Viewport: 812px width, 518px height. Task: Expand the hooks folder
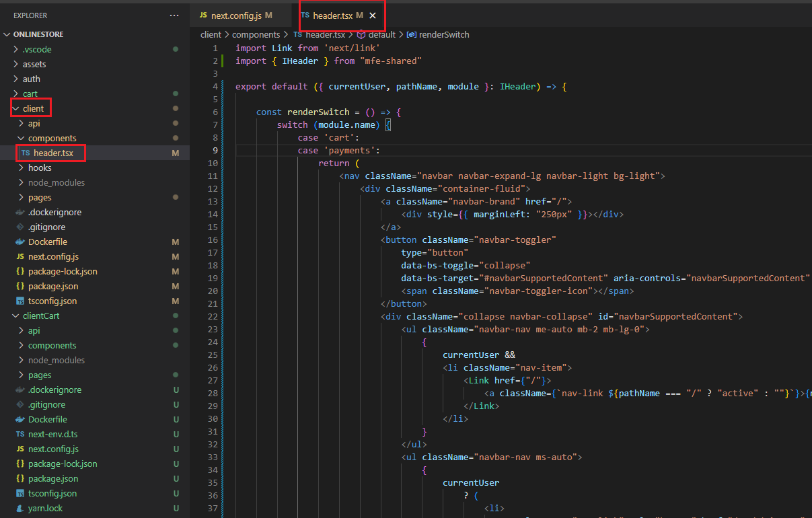[39, 168]
